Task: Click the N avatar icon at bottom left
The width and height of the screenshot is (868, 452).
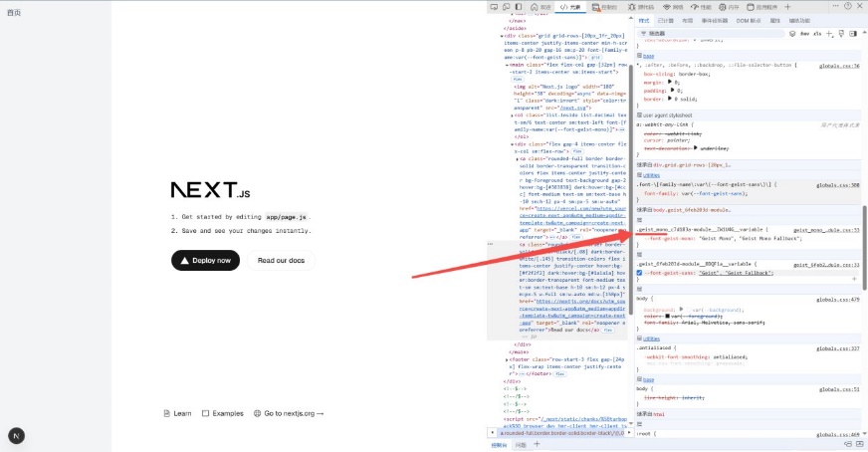Action: [16, 435]
